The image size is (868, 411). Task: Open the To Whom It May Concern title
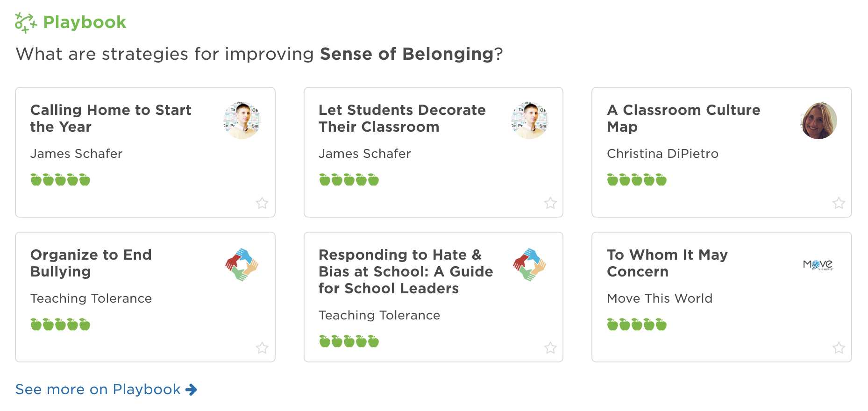[x=667, y=263]
